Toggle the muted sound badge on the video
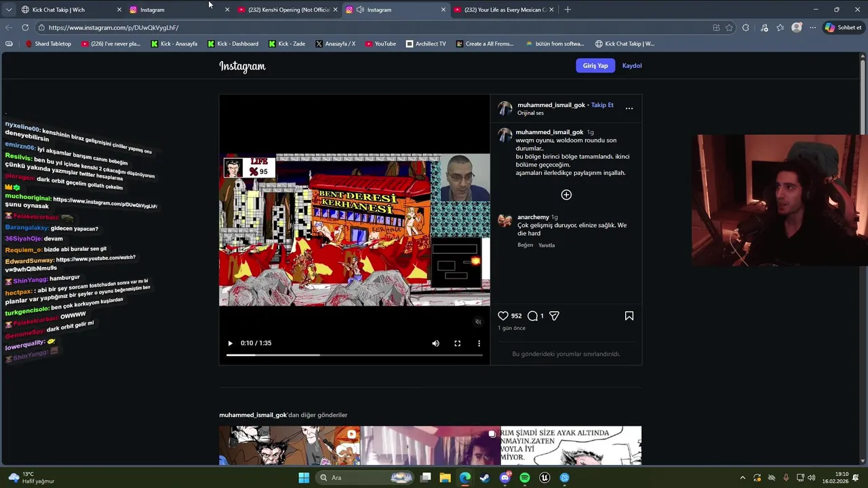The height and width of the screenshot is (488, 868). (478, 322)
